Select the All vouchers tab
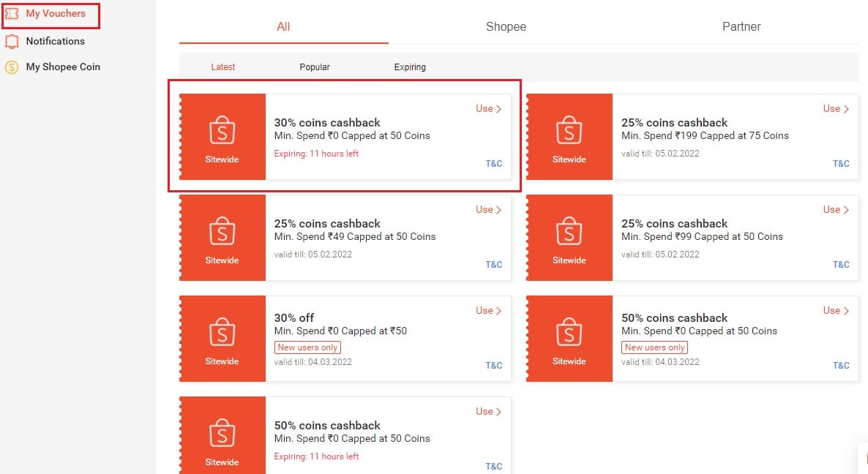The height and width of the screenshot is (474, 868). 283,26
